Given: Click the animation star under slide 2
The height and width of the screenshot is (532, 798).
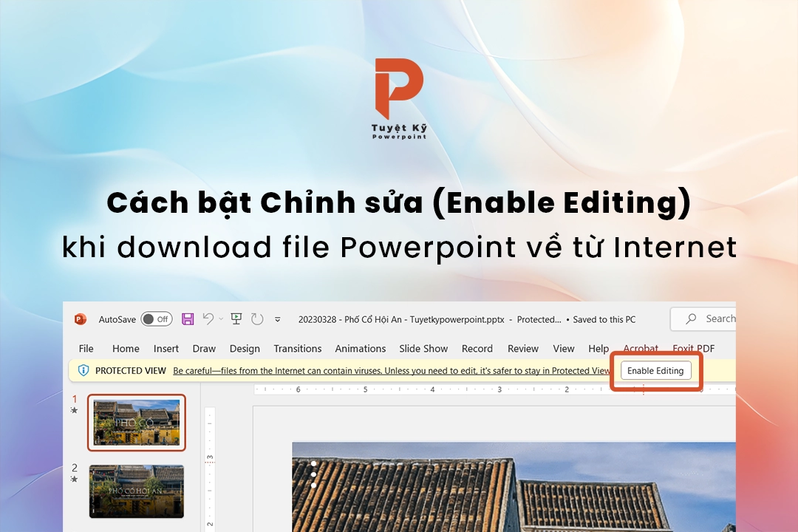Looking at the screenshot, I should [x=74, y=479].
